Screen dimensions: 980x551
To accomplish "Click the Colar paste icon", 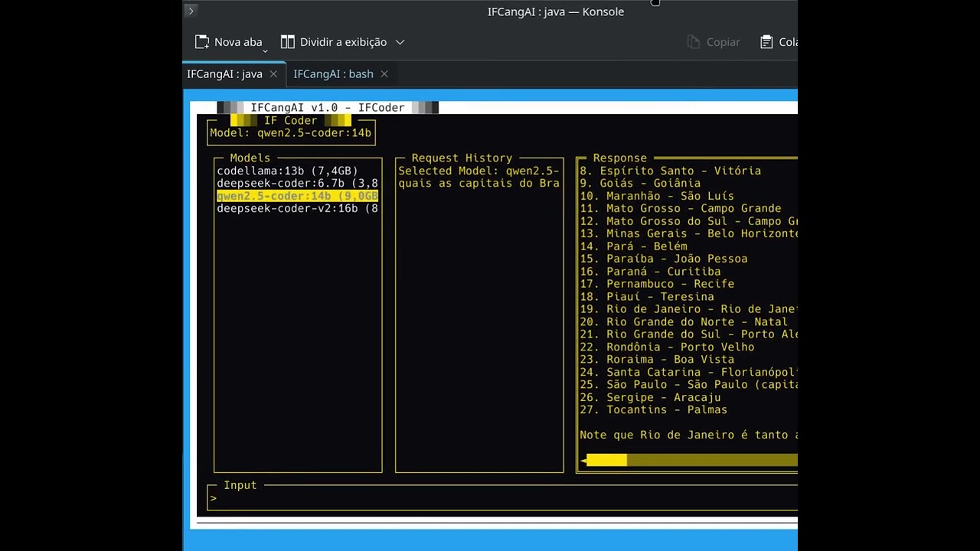I will (766, 42).
